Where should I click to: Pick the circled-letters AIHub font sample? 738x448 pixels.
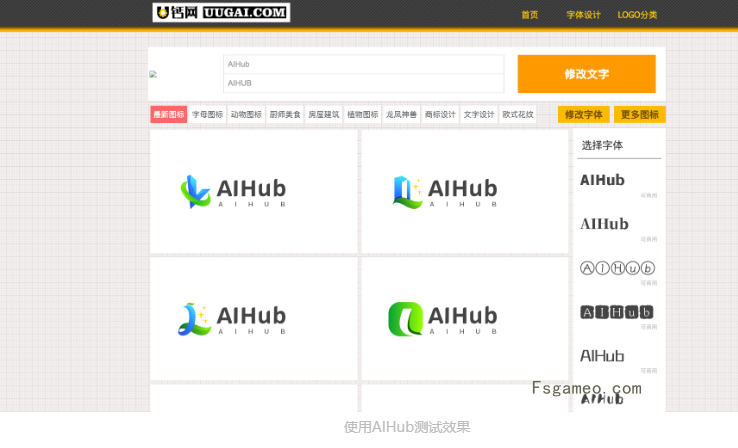(x=617, y=268)
